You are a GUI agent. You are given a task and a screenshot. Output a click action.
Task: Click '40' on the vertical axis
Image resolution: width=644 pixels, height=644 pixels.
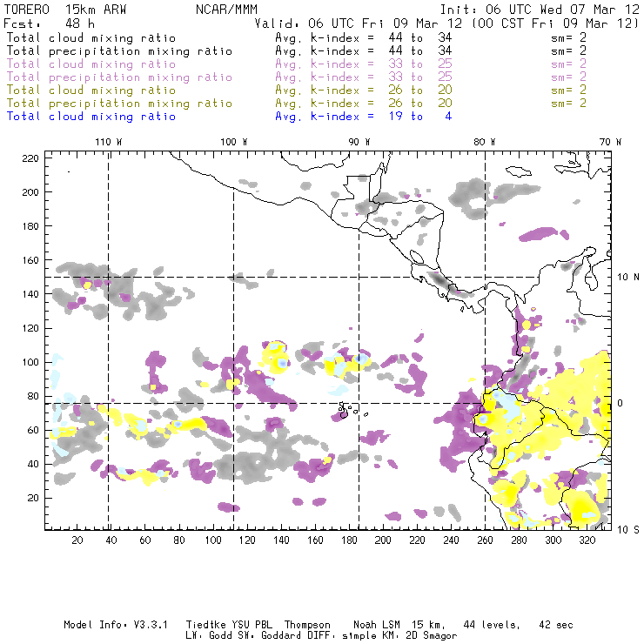click(x=33, y=464)
